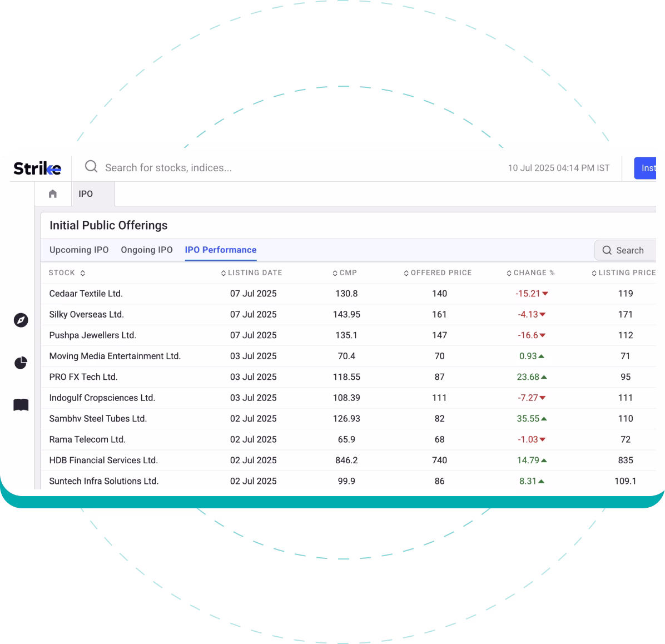Open the IPO breadcrumb tab

pyautogui.click(x=86, y=194)
